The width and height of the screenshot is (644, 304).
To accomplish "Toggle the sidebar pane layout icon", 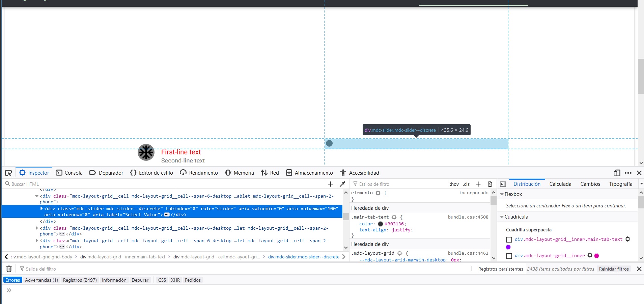I will (x=503, y=184).
